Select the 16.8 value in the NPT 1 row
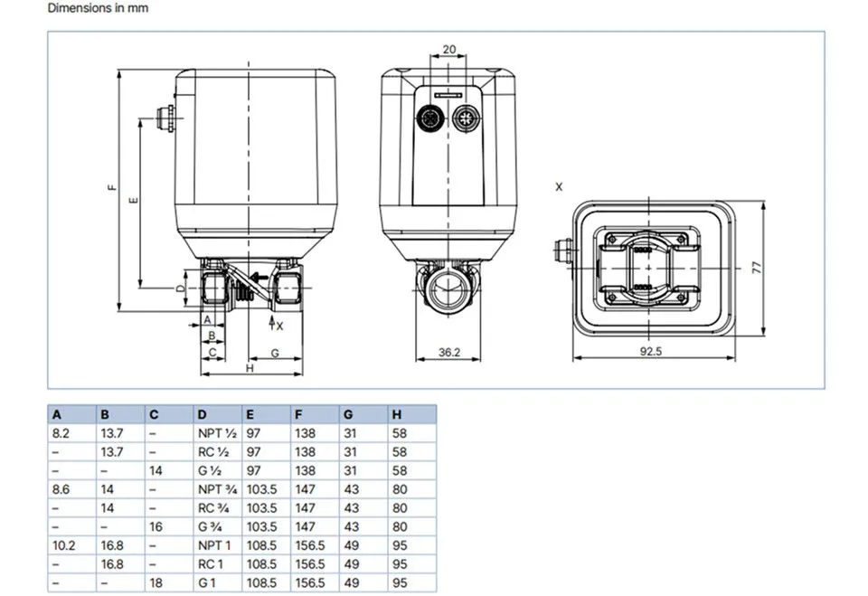 (112, 545)
